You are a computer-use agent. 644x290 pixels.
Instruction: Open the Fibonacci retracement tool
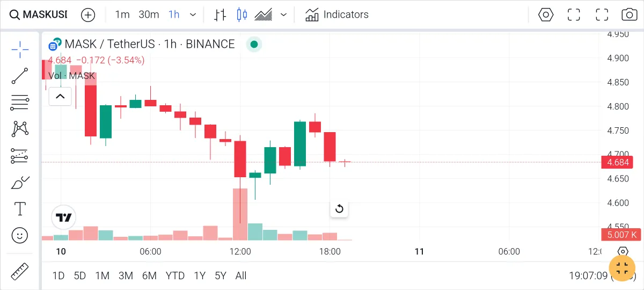tap(20, 102)
